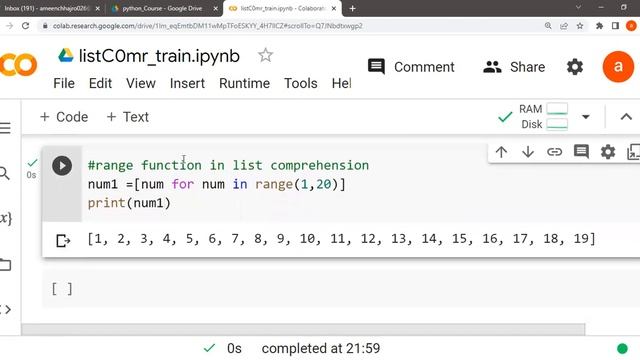Click cell output list of numbers
640x360 pixels.
(x=341, y=238)
